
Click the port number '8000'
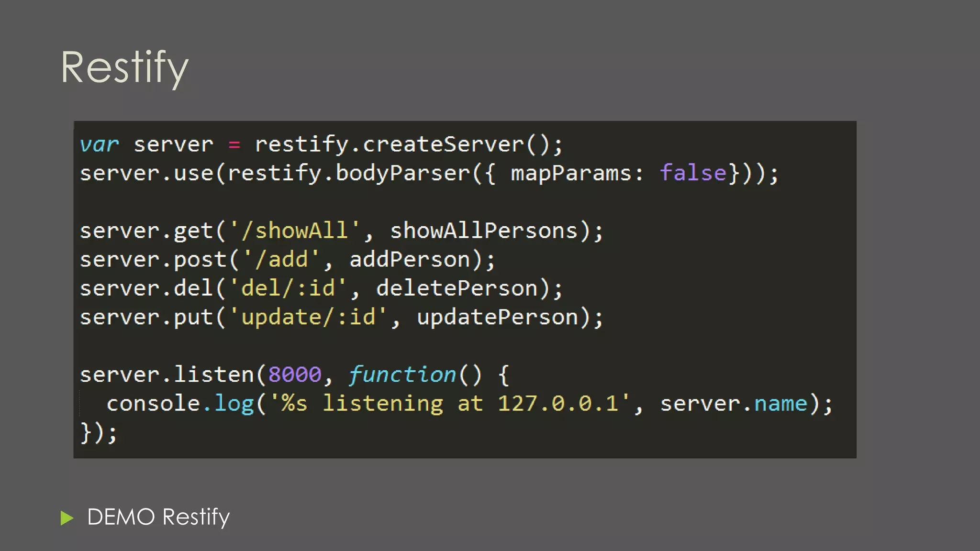coord(295,375)
